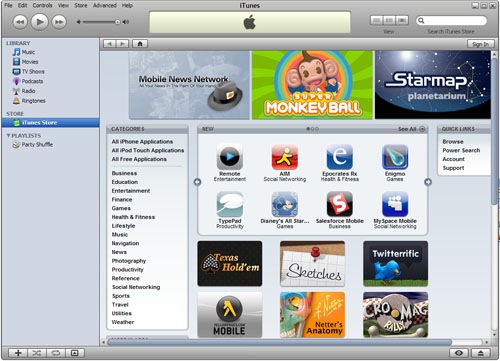This screenshot has width=500, height=361.
Task: Click the previous track rewind button
Action: coord(20,22)
